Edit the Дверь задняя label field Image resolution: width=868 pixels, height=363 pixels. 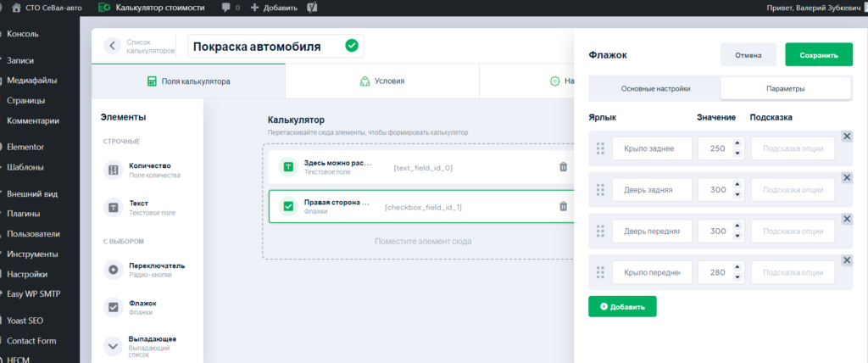[x=652, y=189]
